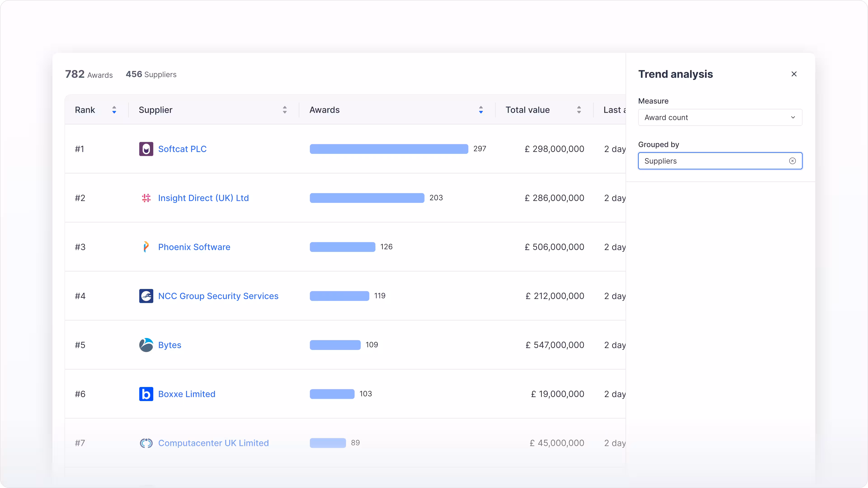
Task: Clear the Suppliers grouping selection
Action: pyautogui.click(x=792, y=161)
